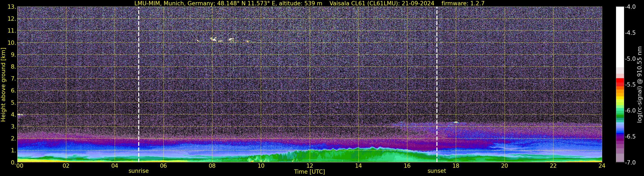The height and width of the screenshot is (176, 644).
Task: Click the '11.' height axis tick label
Action: click(12, 31)
